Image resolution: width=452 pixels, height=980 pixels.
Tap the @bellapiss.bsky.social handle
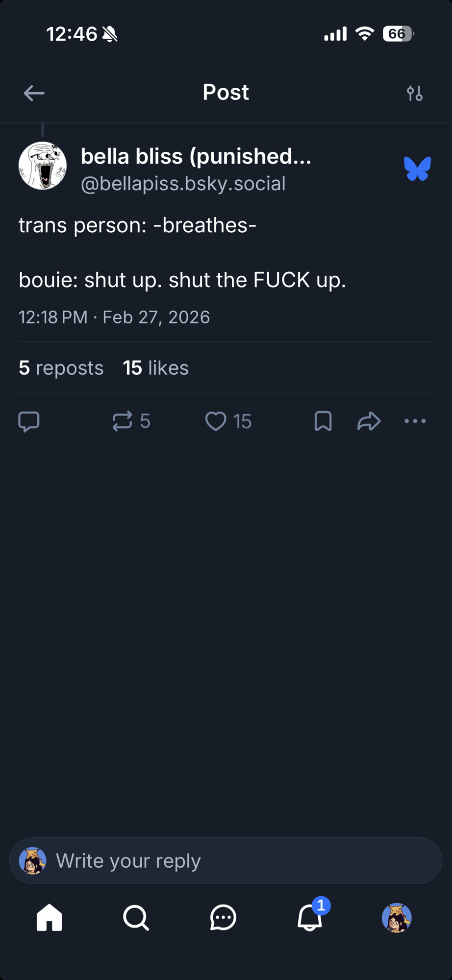[x=183, y=184]
